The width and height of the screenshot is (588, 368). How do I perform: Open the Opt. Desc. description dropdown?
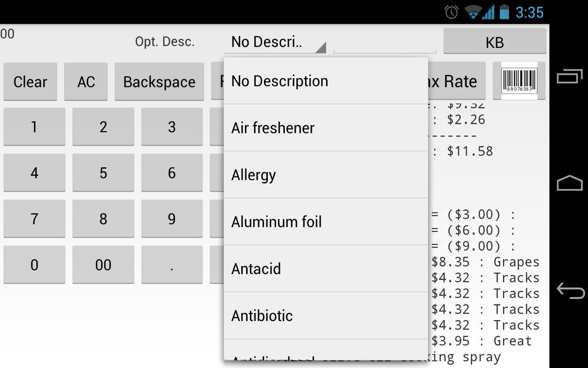pos(276,42)
